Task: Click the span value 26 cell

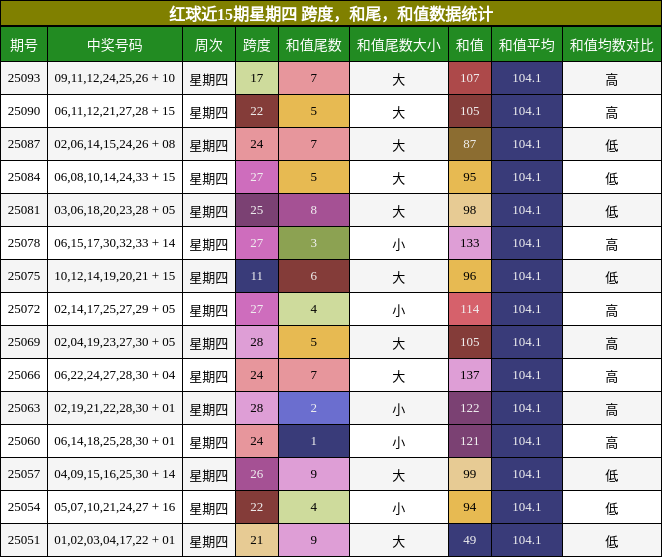Action: tap(257, 474)
